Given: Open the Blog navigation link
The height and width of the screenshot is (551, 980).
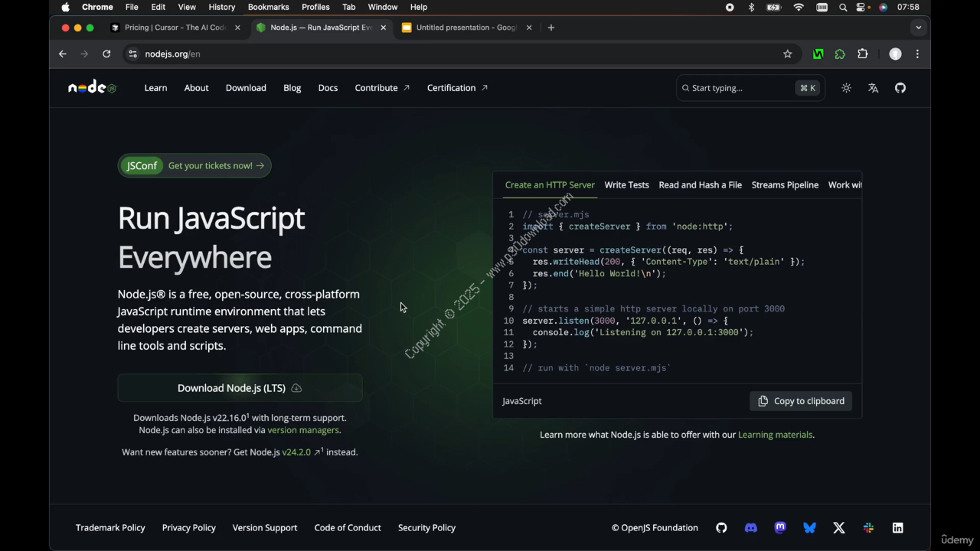Looking at the screenshot, I should pyautogui.click(x=292, y=88).
